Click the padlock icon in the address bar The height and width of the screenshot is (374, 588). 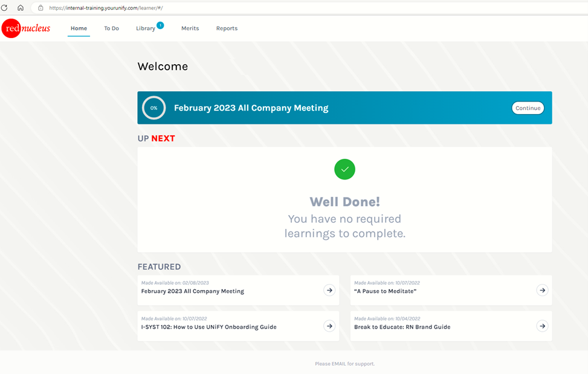tap(40, 8)
